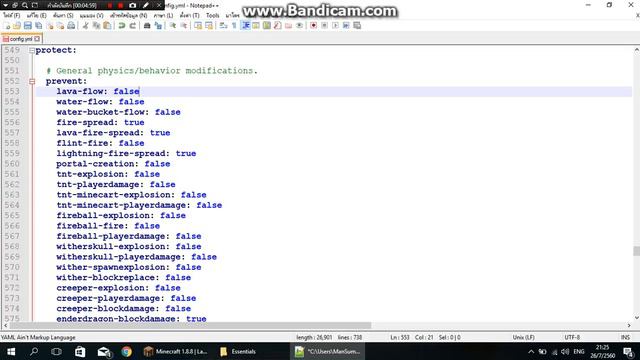Click the Print toolbar icon
This screenshot has height=360, width=640.
pos(71,26)
